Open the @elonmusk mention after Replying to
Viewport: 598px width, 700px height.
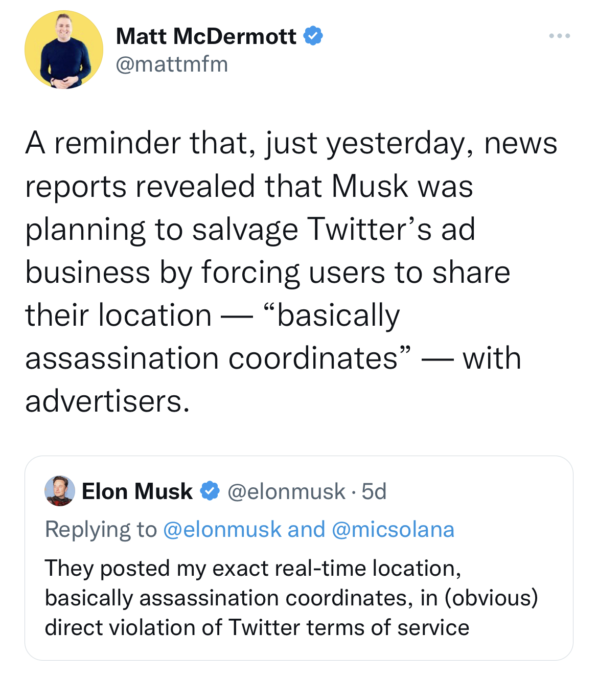tap(222, 530)
